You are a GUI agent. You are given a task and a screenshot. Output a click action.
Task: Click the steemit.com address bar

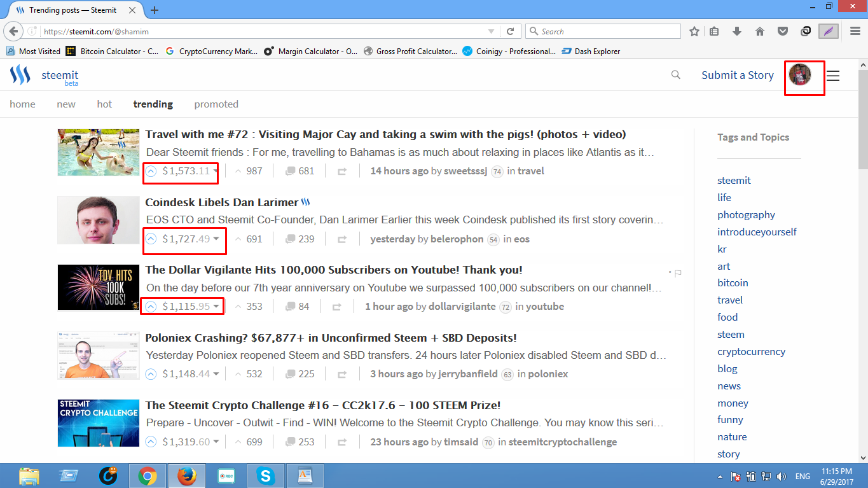point(264,31)
